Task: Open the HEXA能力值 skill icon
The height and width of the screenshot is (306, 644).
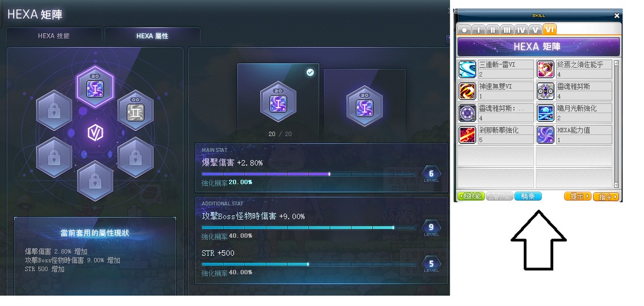Action: point(546,134)
